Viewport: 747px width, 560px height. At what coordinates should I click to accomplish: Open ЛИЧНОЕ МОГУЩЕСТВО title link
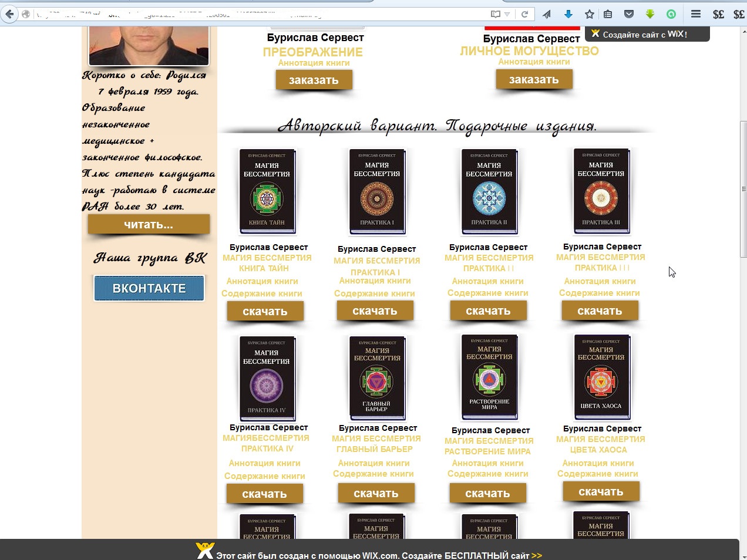click(529, 51)
